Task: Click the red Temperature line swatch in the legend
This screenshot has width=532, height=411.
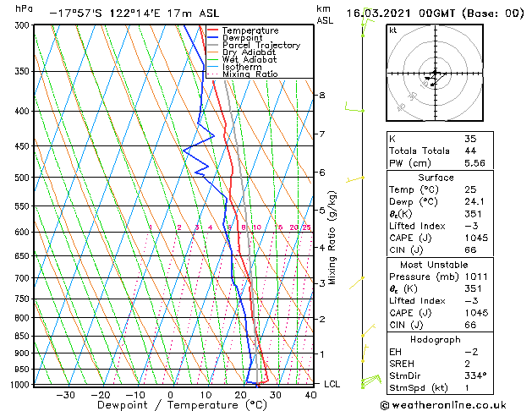Action: (x=213, y=30)
